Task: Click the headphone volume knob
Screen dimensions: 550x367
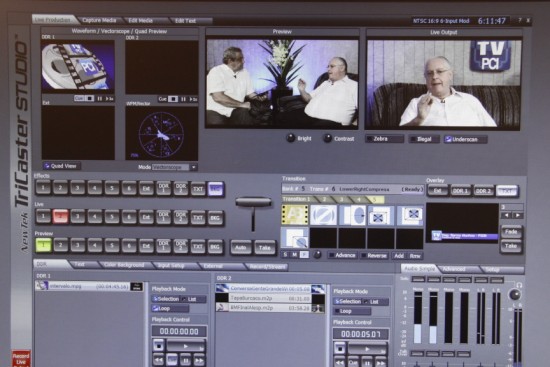Action: click(x=515, y=294)
